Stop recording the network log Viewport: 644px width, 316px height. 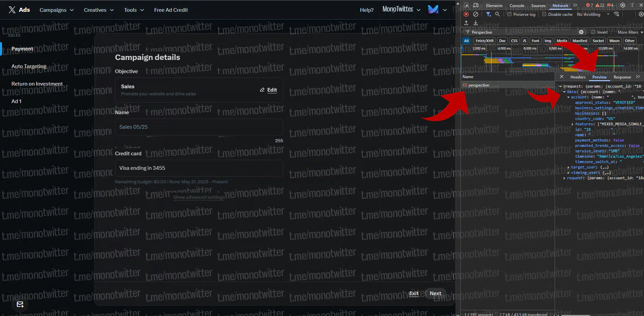[466, 14]
